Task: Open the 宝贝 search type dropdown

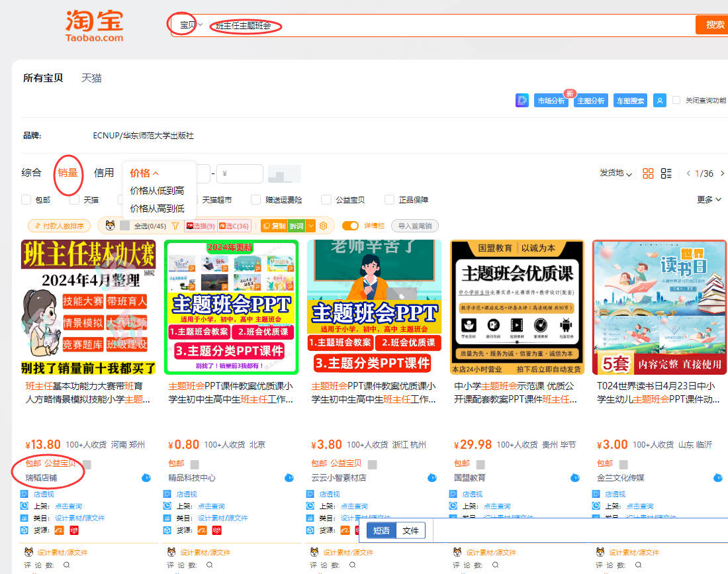Action: click(x=191, y=25)
